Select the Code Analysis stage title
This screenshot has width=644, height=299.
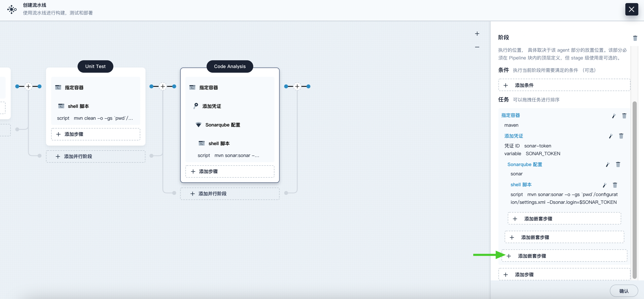[x=230, y=66]
